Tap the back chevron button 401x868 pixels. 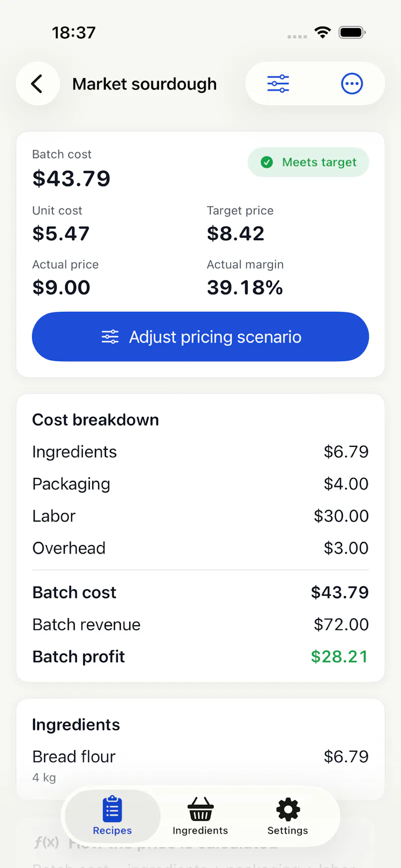(x=38, y=84)
